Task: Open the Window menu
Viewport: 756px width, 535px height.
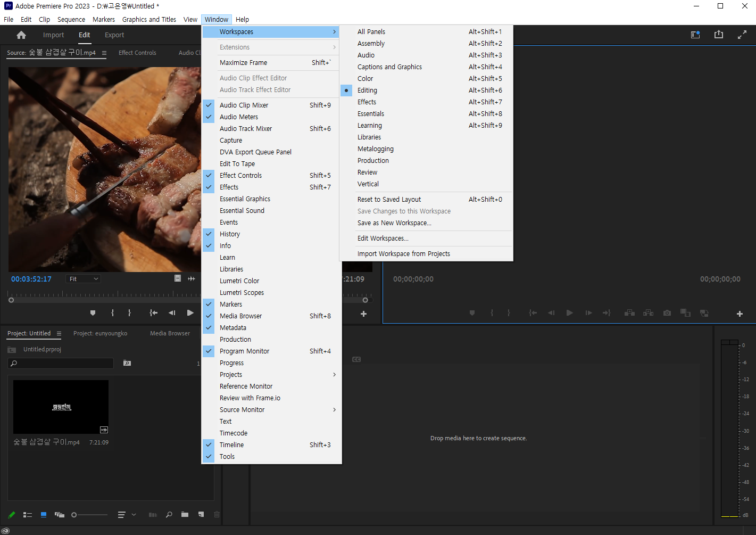Action: pos(217,20)
